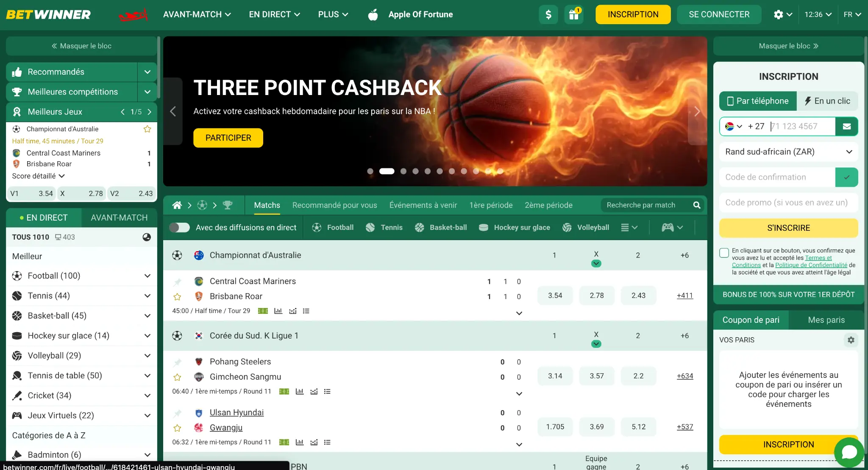
Task: Select 1ère période tab
Action: [491, 205]
